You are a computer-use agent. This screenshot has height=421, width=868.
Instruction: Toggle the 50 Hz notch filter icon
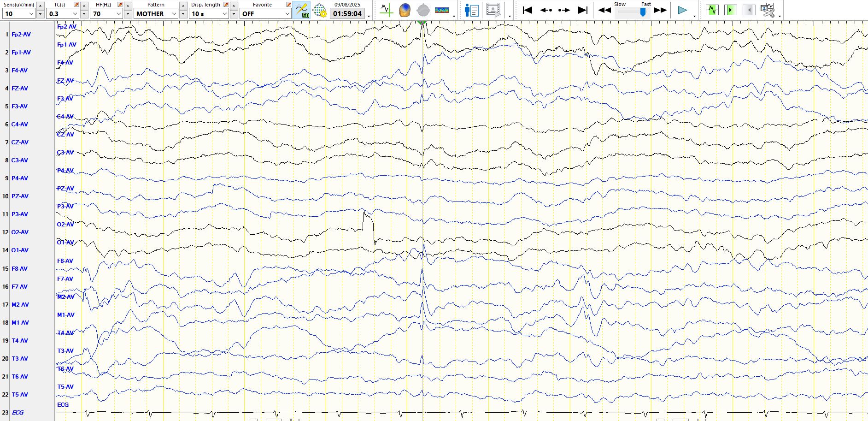302,10
